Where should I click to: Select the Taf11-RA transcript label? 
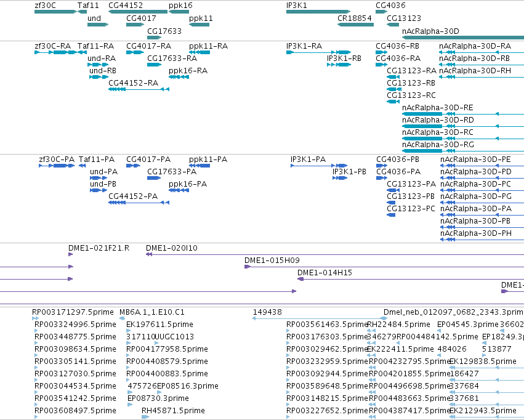pyautogui.click(x=96, y=46)
